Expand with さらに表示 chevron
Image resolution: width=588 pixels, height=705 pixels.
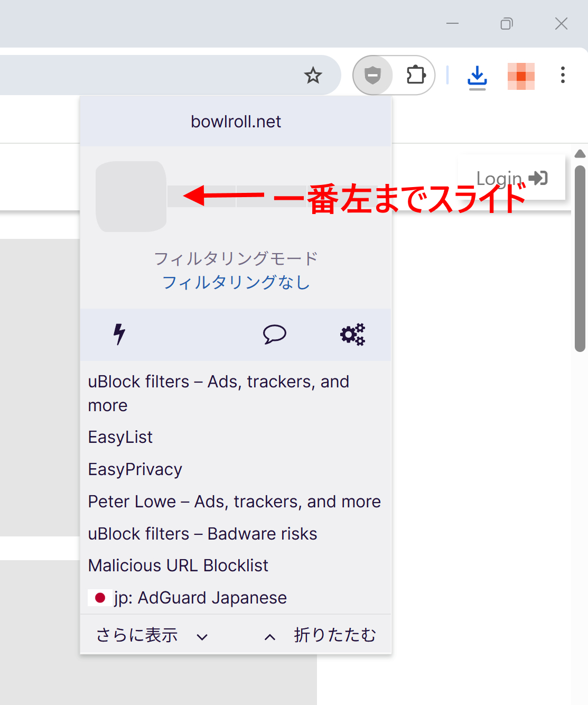click(x=152, y=635)
